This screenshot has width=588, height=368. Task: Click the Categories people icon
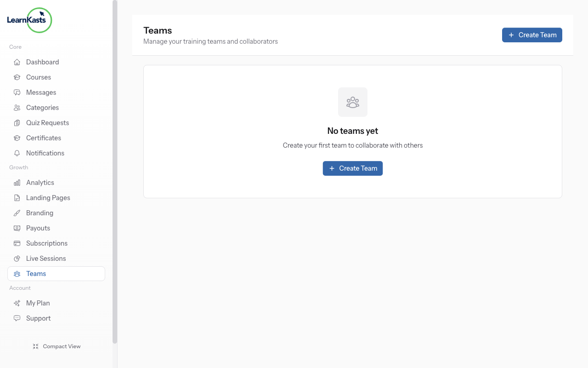pos(17,107)
